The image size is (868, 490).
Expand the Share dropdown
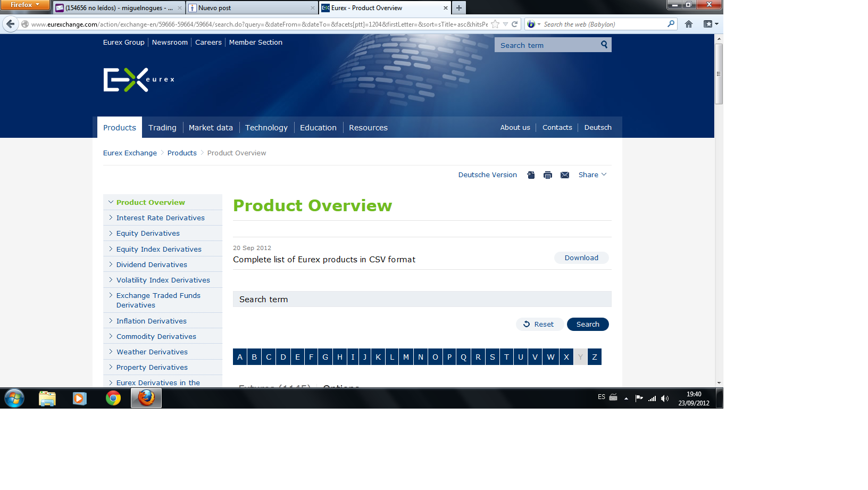coord(592,175)
